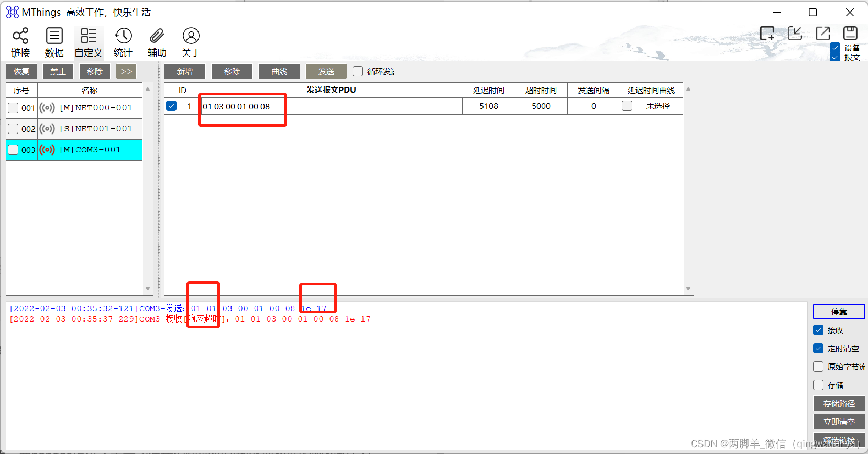Click signal icon of [S]NET001-001 row

tap(47, 129)
